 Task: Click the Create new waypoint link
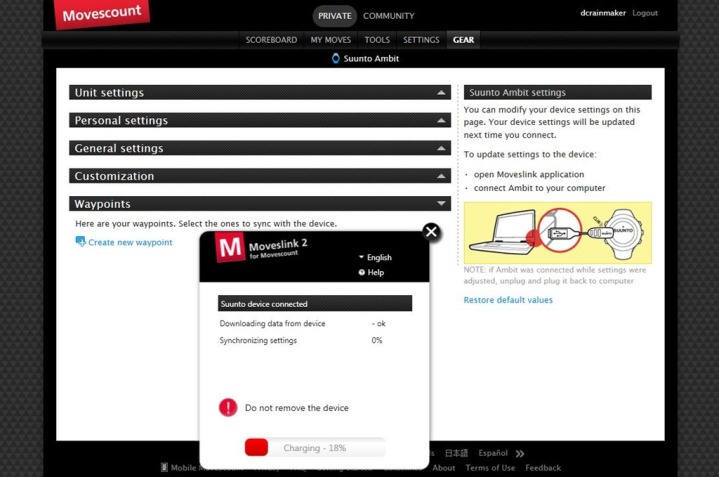(130, 242)
